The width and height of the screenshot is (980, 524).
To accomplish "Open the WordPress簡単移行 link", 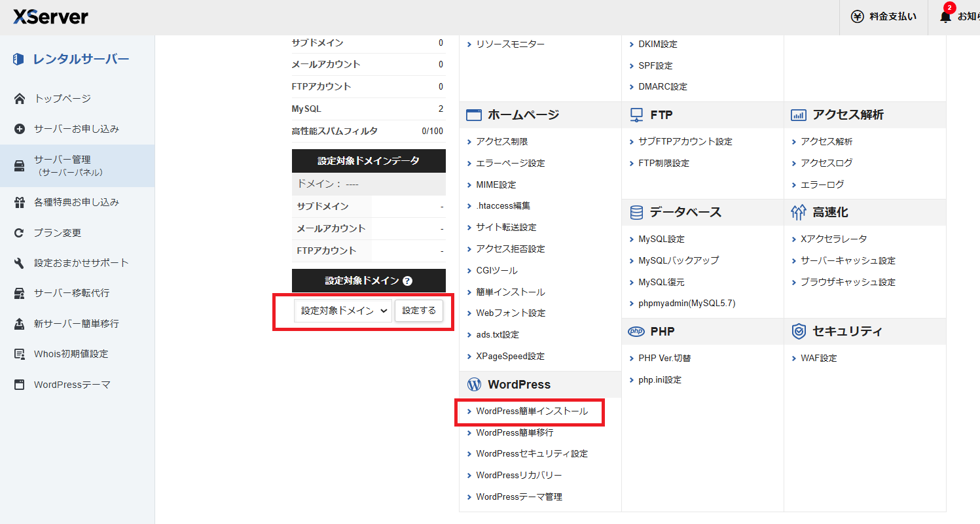I will click(515, 433).
